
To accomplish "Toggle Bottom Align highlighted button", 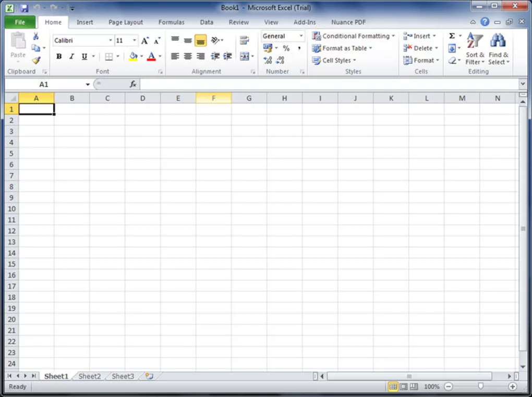I will (x=200, y=40).
